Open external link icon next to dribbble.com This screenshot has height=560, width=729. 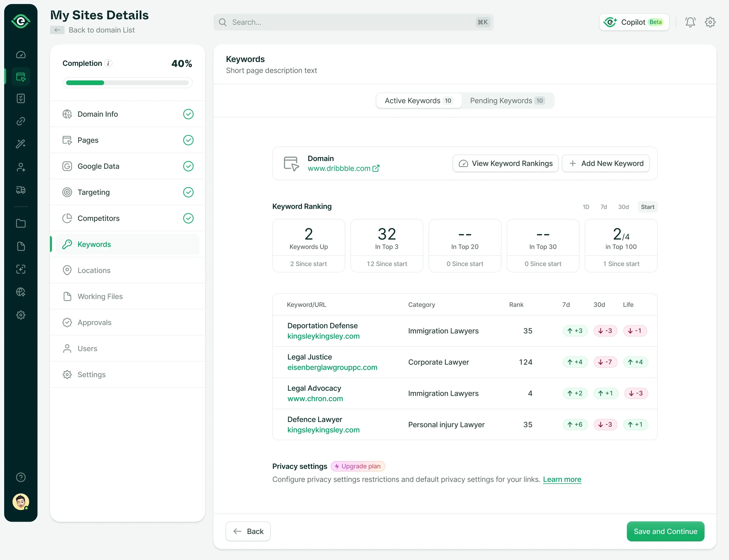coord(376,168)
